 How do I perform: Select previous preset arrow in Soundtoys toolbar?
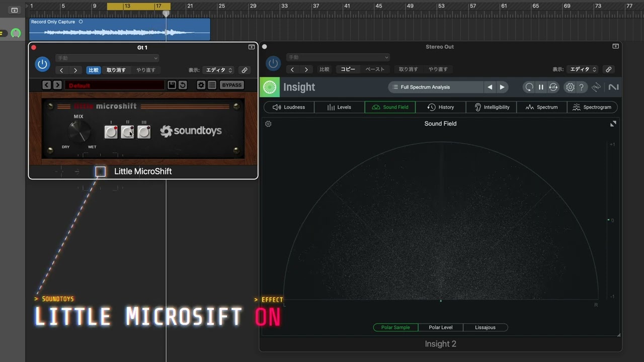coord(46,85)
